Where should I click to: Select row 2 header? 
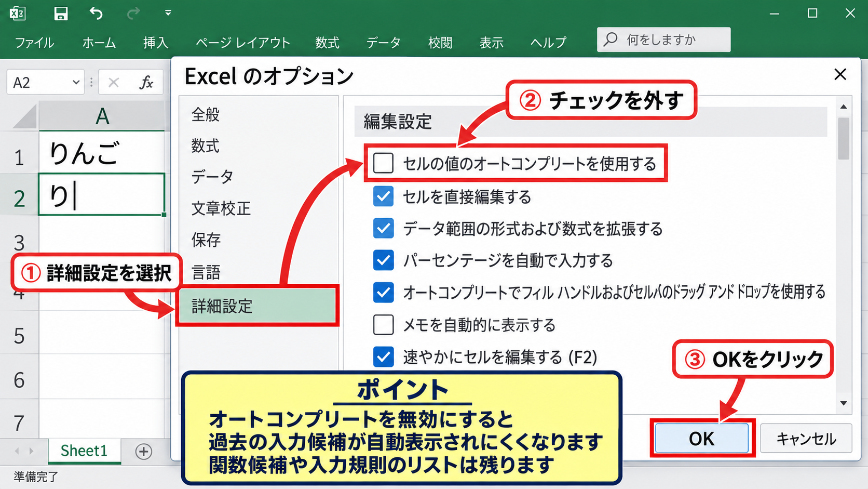pyautogui.click(x=19, y=199)
